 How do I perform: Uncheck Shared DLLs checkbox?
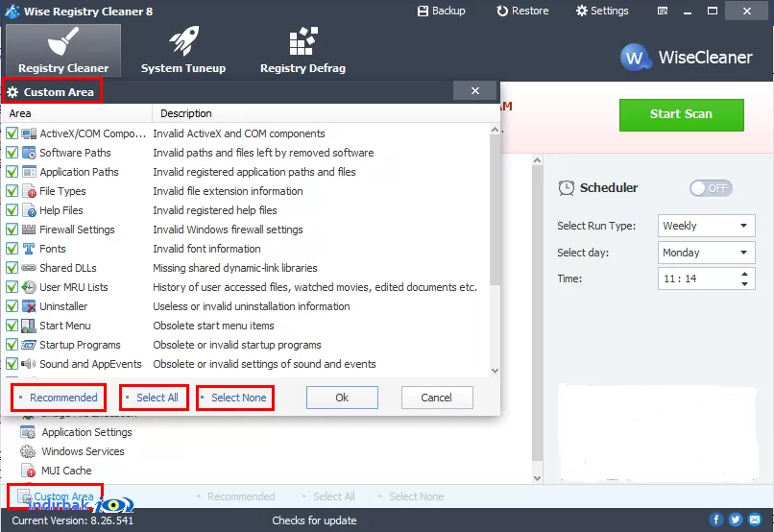point(12,268)
